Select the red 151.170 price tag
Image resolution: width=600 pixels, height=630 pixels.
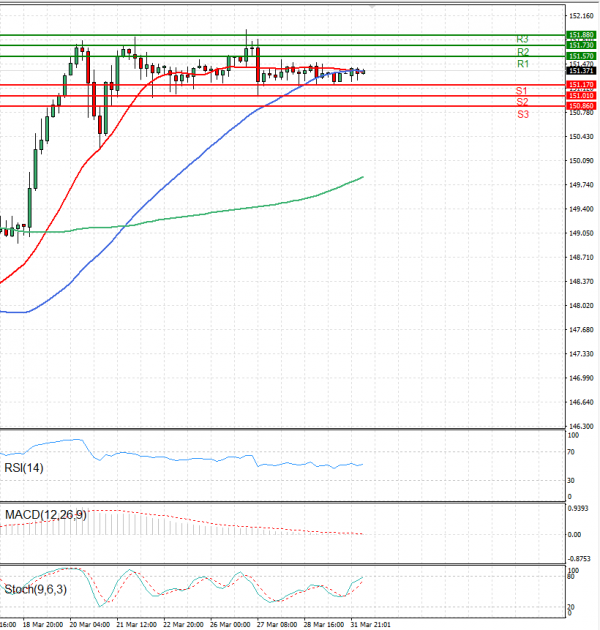[581, 85]
